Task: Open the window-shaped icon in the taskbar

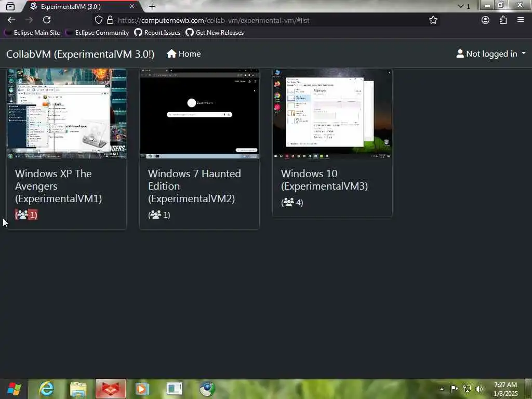Action: pyautogui.click(x=175, y=389)
